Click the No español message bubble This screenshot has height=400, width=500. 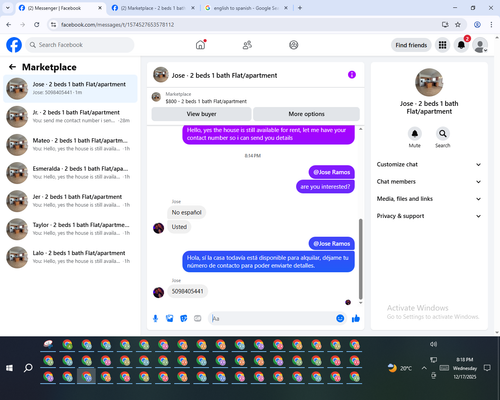pyautogui.click(x=186, y=212)
